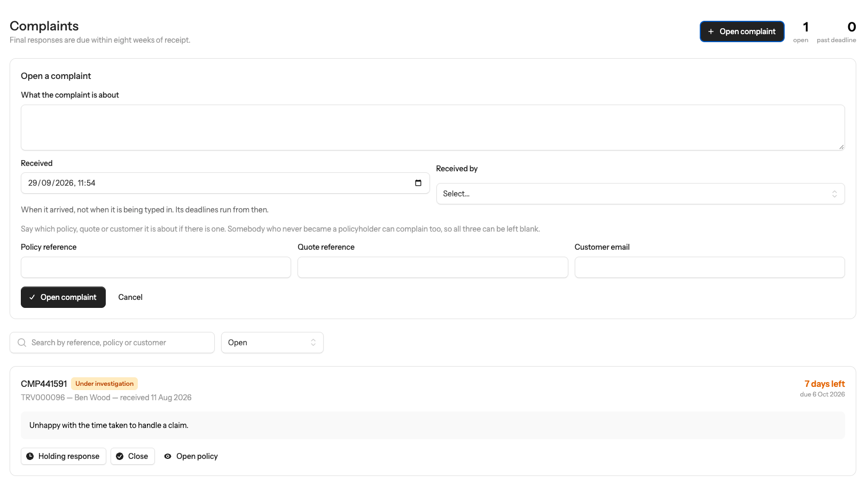Viewport: 868px width, 492px height.
Task: Click the search magnifier icon
Action: tap(22, 343)
